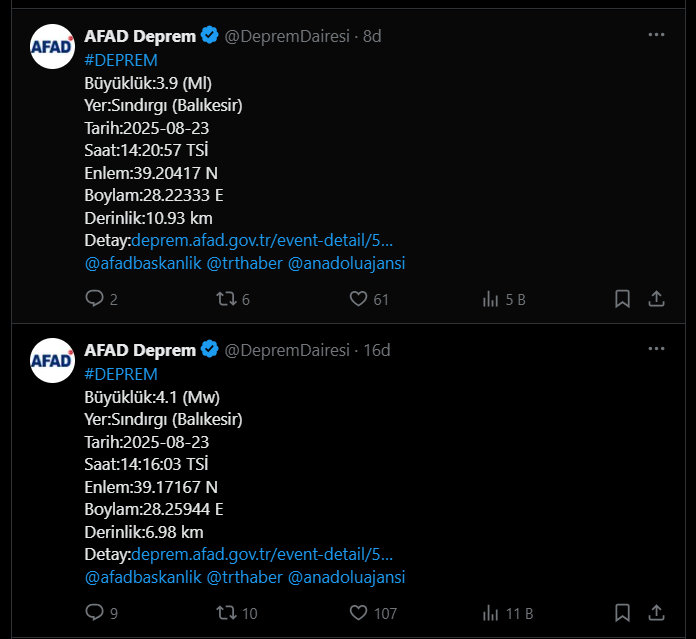
Task: Open @anadoluajansi mention in the first tweet
Action: pos(347,264)
